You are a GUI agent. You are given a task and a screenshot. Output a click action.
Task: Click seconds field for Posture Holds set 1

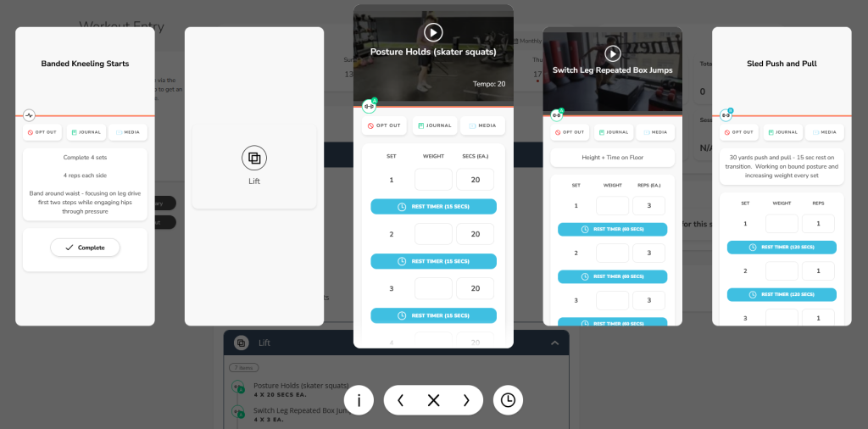coord(475,180)
